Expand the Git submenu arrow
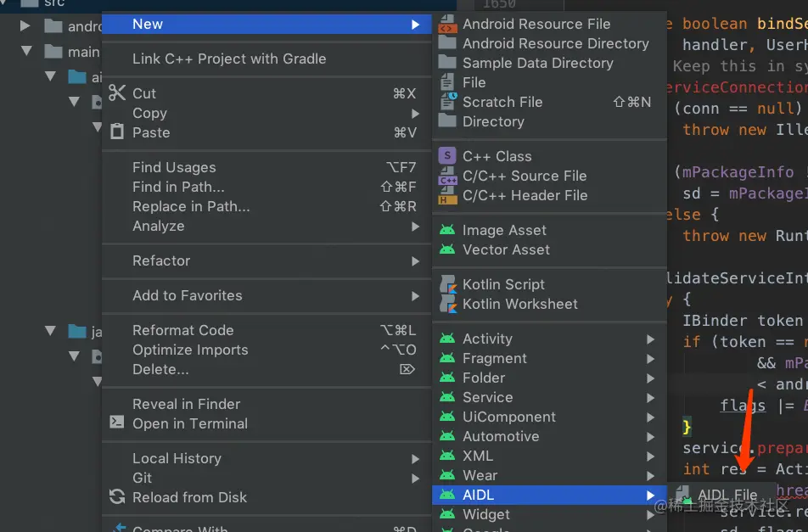The width and height of the screenshot is (808, 532). click(415, 479)
